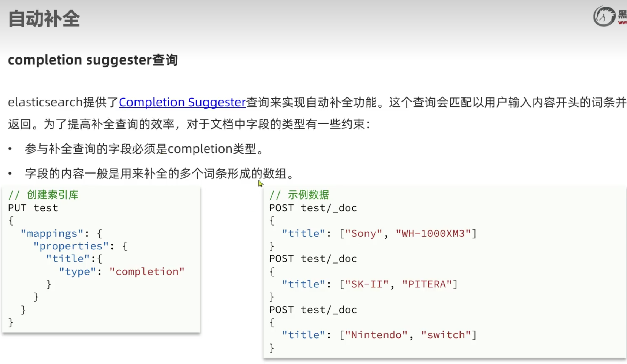Click the bullet about completion类型 fields
The width and height of the screenshot is (627, 364).
[144, 149]
